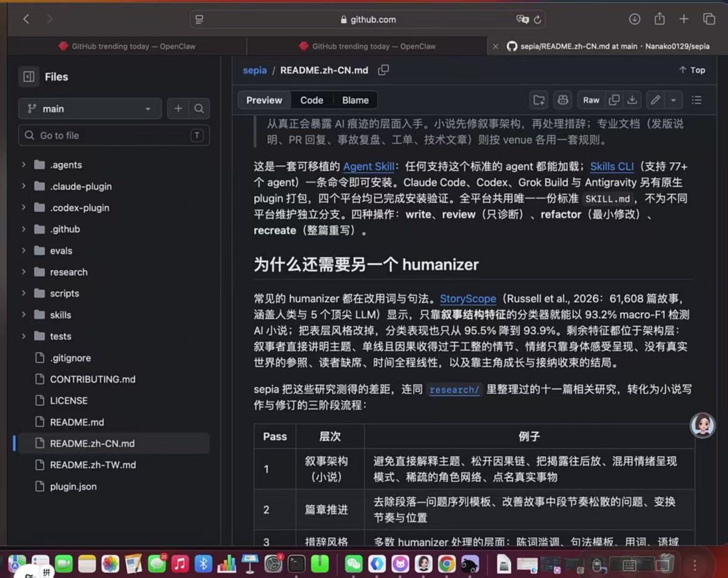Launch Google Chrome from the Dock
This screenshot has height=578, width=728.
[447, 563]
